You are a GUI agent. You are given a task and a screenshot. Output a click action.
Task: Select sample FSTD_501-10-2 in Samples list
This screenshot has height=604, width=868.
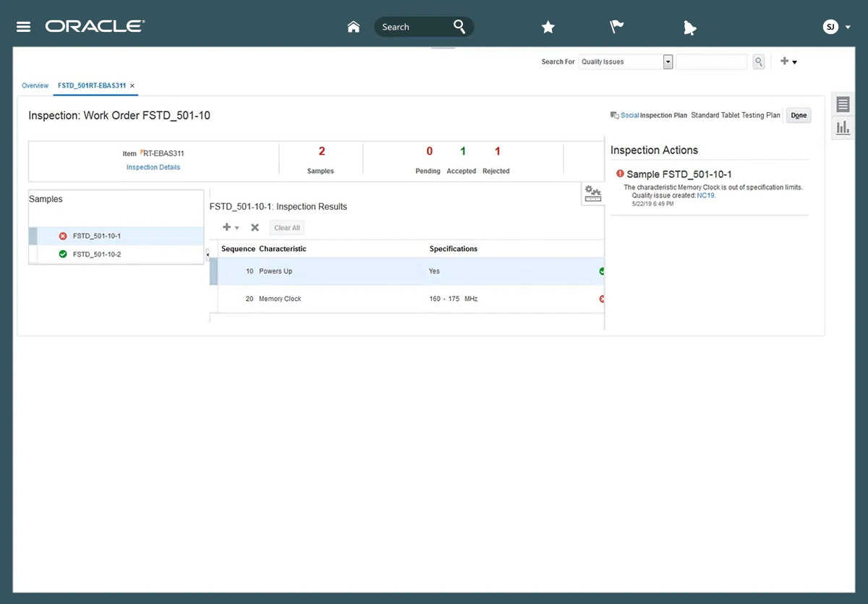pos(97,255)
